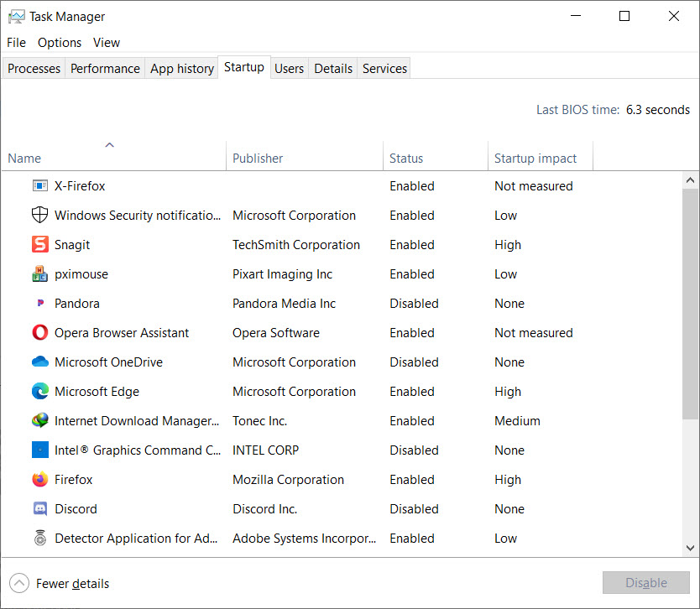Select the Firefox icon
Image resolution: width=700 pixels, height=609 pixels.
pos(39,479)
